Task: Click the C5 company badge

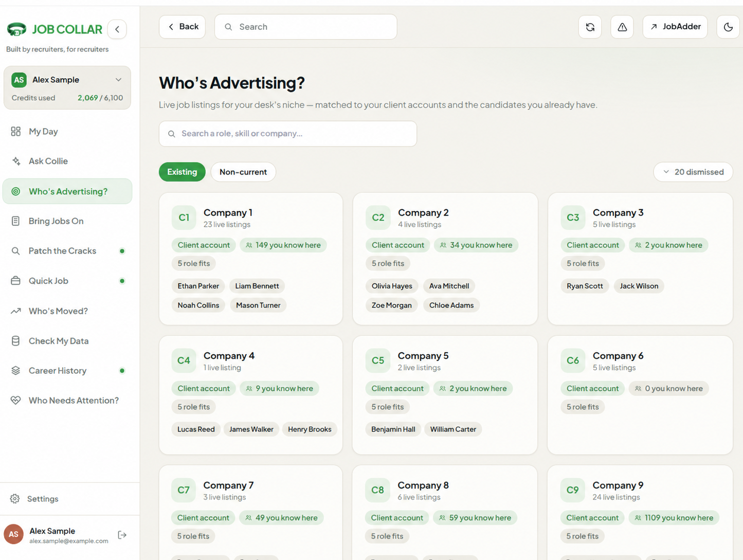Action: pyautogui.click(x=378, y=360)
